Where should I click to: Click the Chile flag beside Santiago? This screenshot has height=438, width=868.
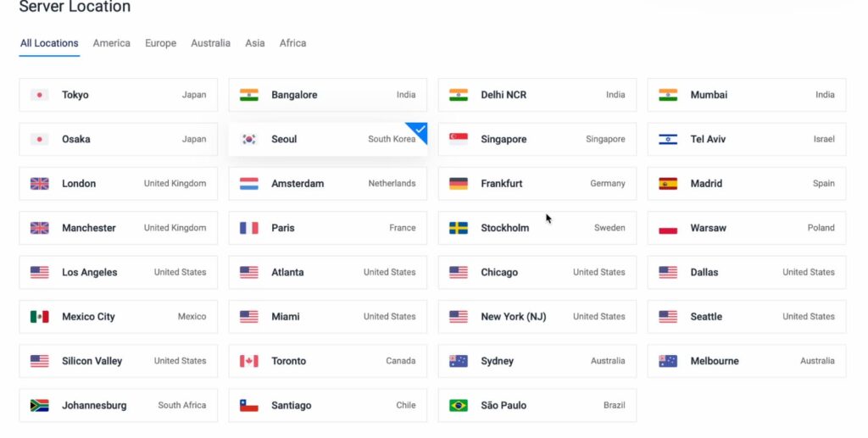(x=248, y=406)
